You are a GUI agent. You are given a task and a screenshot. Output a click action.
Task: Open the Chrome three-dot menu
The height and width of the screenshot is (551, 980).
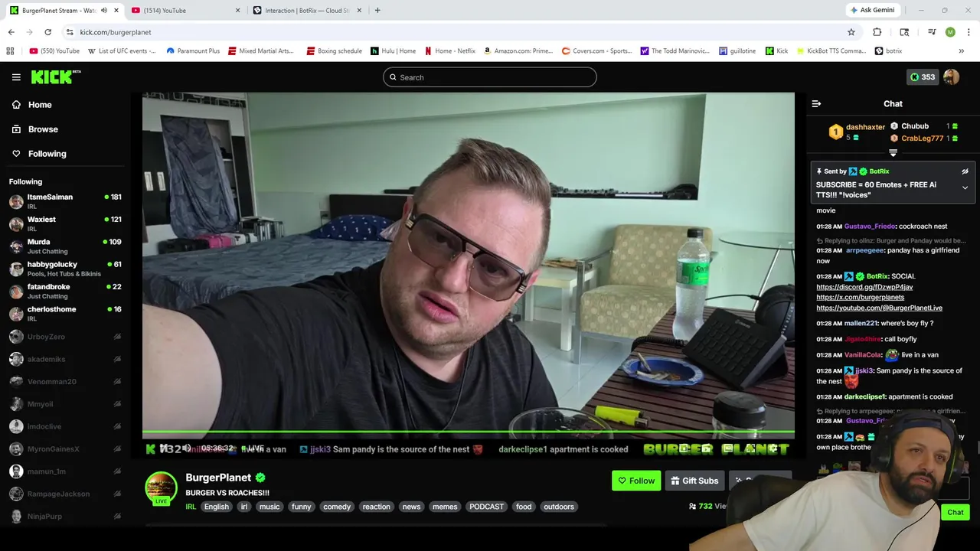click(969, 32)
